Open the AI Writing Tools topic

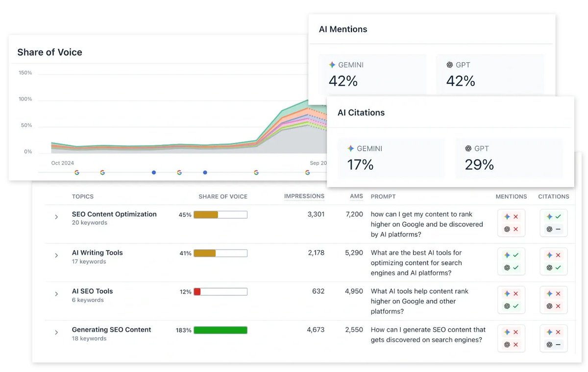pos(98,253)
